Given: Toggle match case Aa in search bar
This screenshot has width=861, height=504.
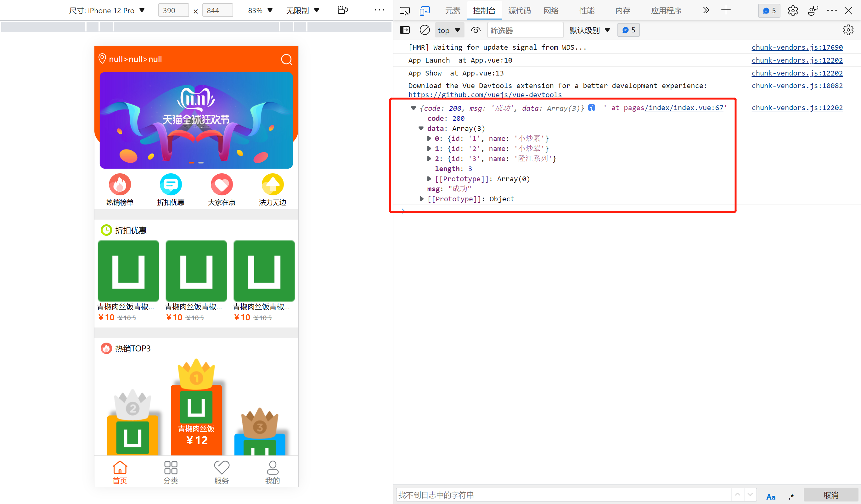Looking at the screenshot, I should [770, 496].
